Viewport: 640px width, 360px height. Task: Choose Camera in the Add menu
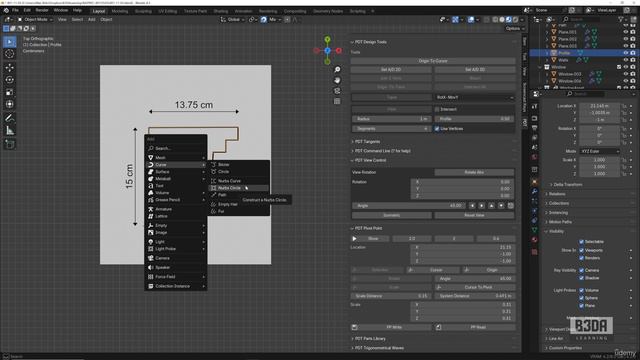tap(176, 258)
